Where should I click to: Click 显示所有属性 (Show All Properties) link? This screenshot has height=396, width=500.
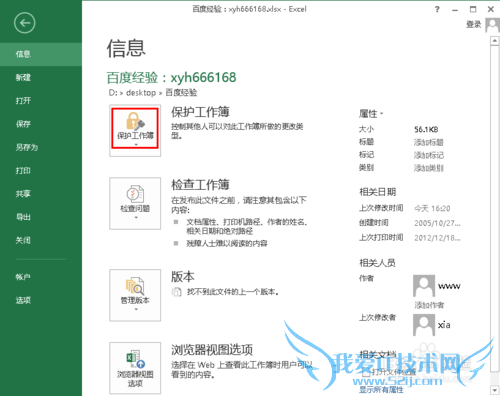pos(381,390)
